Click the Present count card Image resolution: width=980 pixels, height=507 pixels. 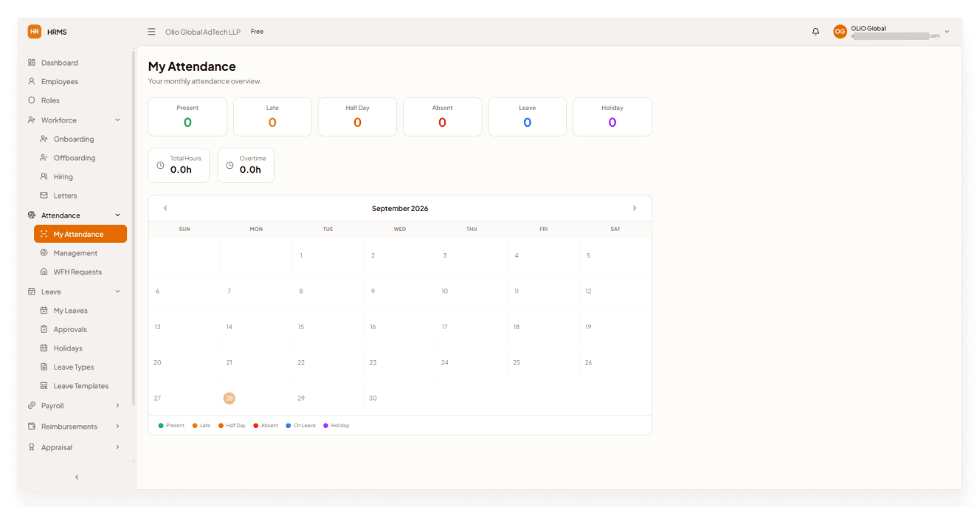pyautogui.click(x=187, y=117)
